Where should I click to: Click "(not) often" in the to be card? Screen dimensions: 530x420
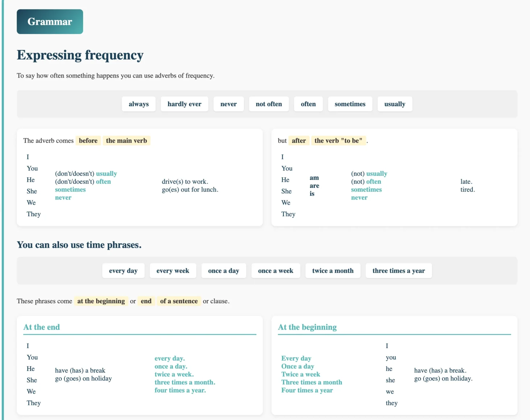tap(366, 182)
